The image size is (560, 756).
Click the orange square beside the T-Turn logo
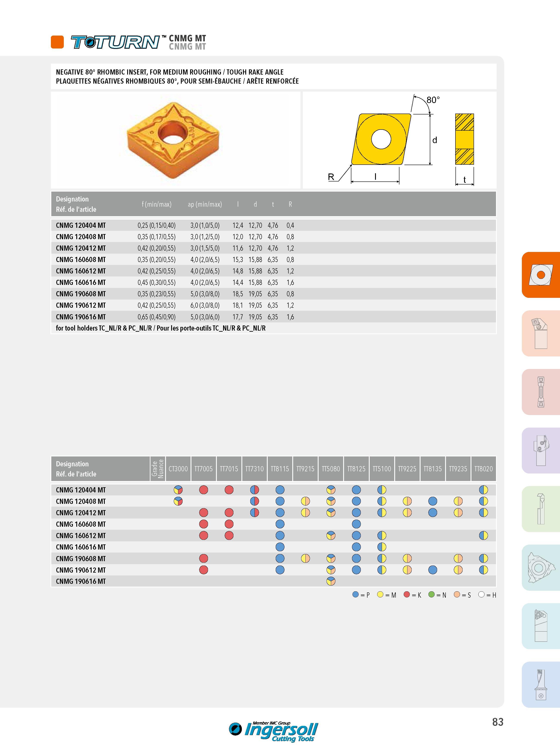[57, 42]
